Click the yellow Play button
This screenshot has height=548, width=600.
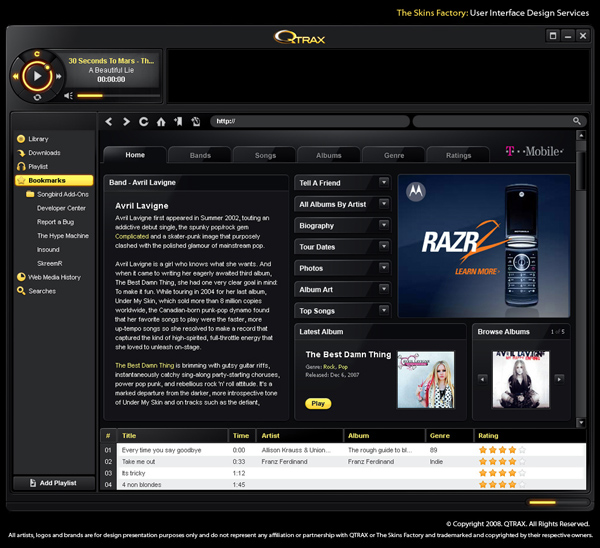318,403
